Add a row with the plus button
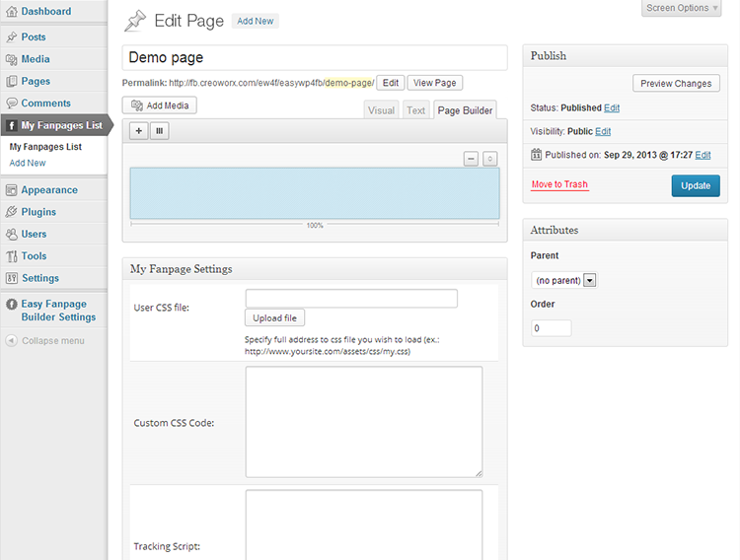The width and height of the screenshot is (740, 560). pyautogui.click(x=139, y=131)
